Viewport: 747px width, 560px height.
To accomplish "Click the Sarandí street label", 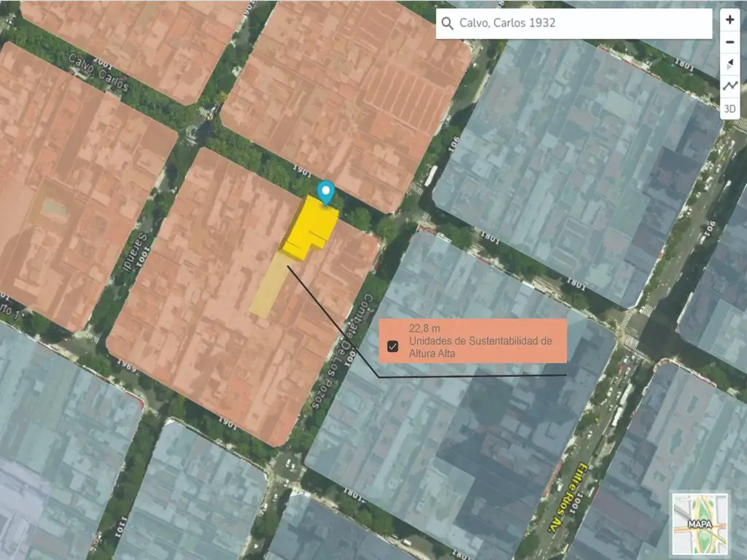I will pyautogui.click(x=135, y=252).
